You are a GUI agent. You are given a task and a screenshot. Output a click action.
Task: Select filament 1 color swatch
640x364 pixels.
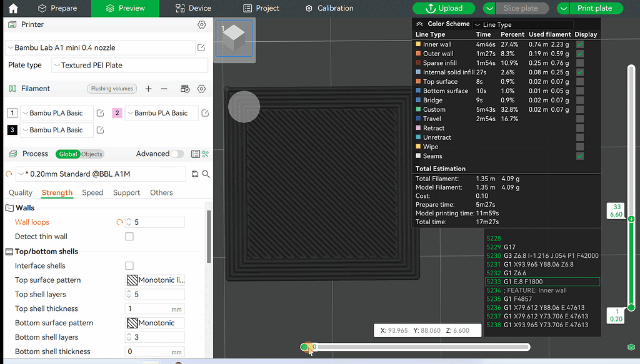[12, 113]
